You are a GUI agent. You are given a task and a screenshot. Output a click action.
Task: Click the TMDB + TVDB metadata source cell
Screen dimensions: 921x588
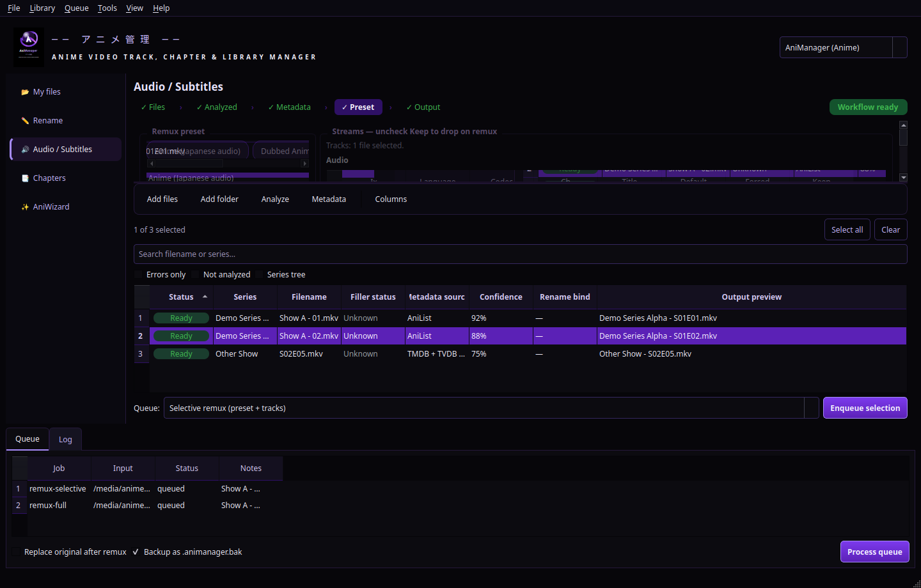(437, 354)
